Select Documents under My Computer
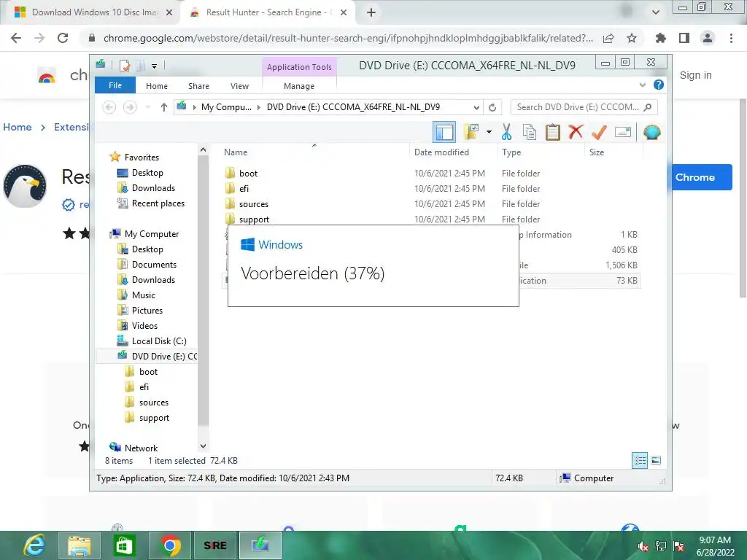The width and height of the screenshot is (747, 560). (154, 264)
